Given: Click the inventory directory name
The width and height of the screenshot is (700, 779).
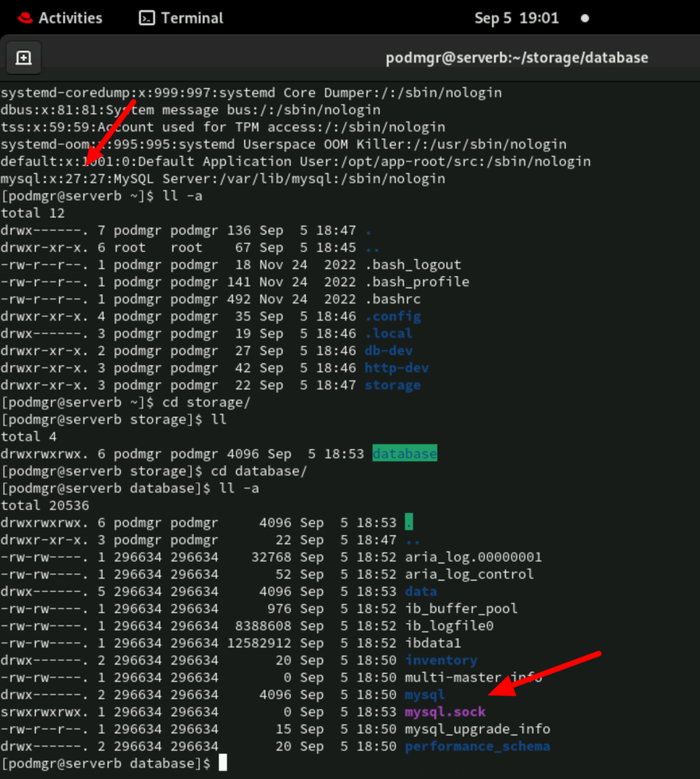Looking at the screenshot, I should [x=440, y=660].
